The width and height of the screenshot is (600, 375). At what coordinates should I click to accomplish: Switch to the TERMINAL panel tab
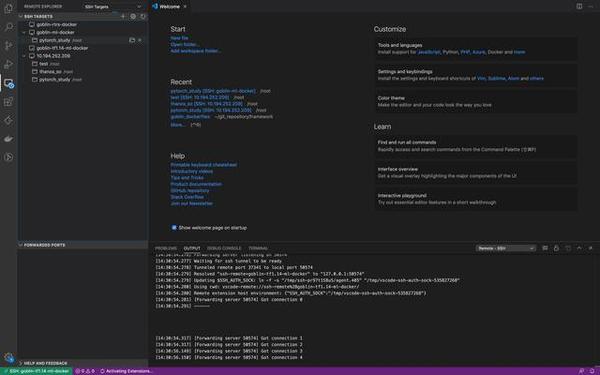258,248
